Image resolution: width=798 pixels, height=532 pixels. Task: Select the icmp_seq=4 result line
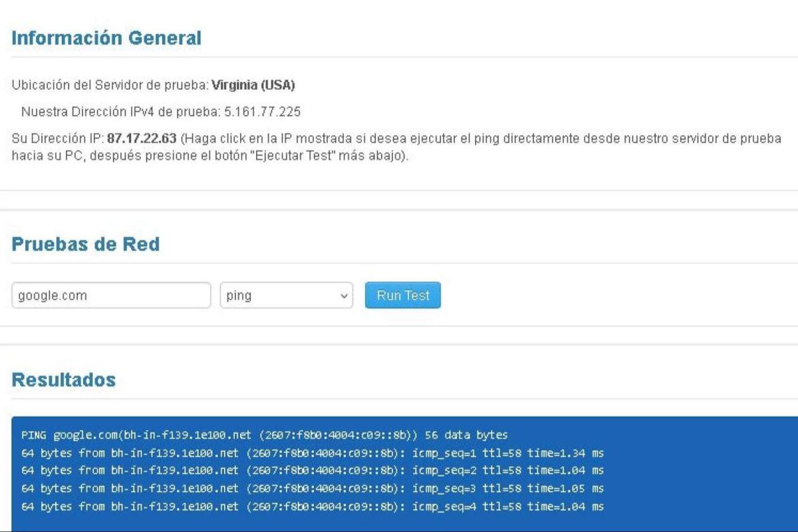(x=313, y=507)
